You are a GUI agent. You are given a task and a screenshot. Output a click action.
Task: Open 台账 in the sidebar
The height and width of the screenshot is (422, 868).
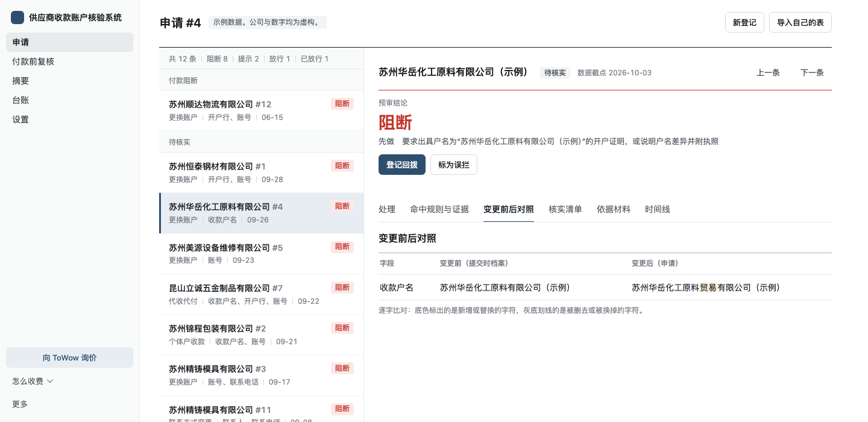pyautogui.click(x=69, y=100)
